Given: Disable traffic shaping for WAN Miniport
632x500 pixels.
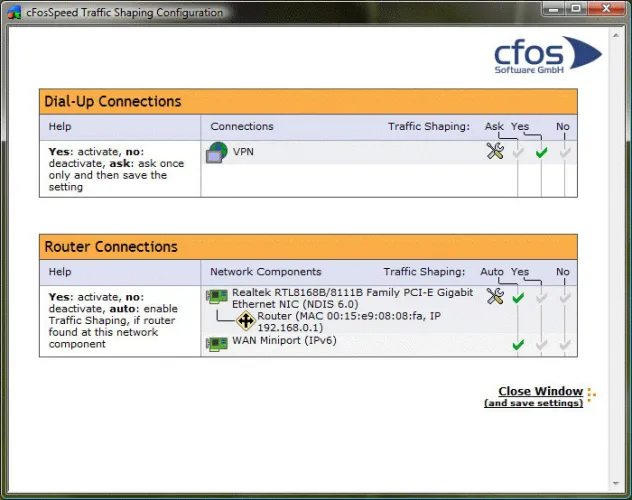Looking at the screenshot, I should 565,344.
